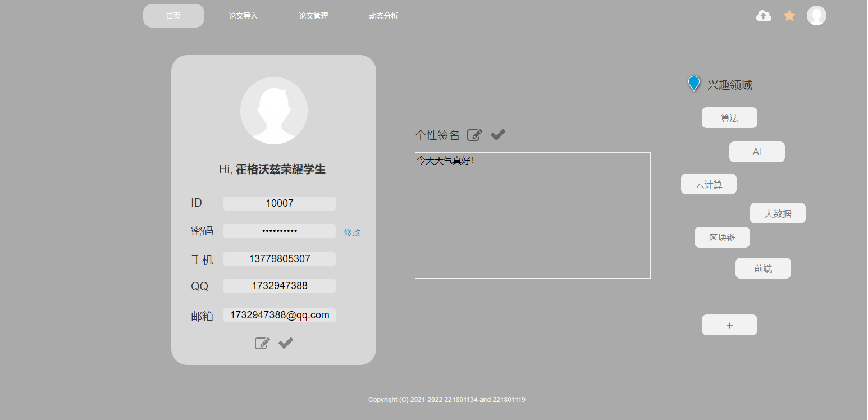Click the QQ field with 1732947388
The image size is (868, 420).
pos(280,286)
